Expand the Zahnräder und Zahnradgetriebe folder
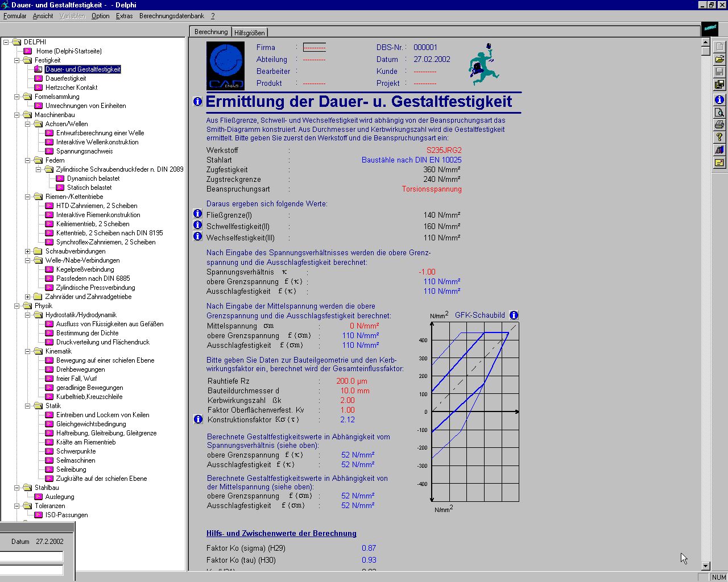Screen dimensions: 728x582 [x=27, y=297]
